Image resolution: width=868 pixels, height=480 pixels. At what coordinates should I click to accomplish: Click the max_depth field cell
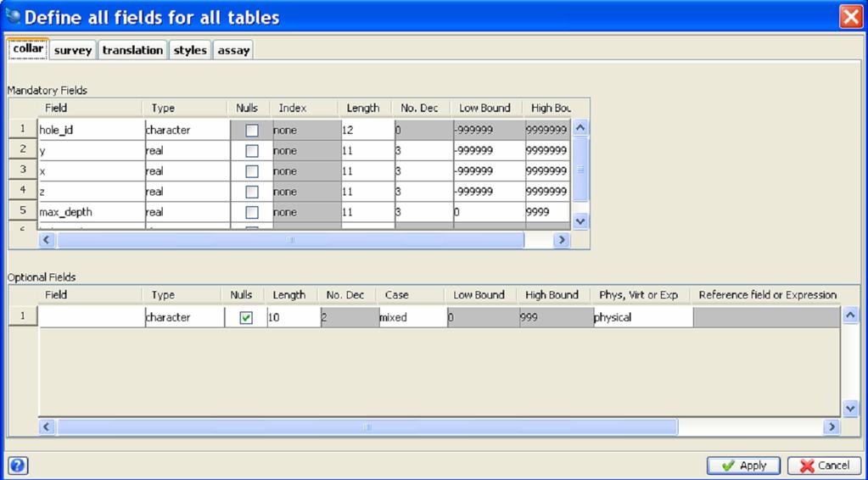point(92,212)
